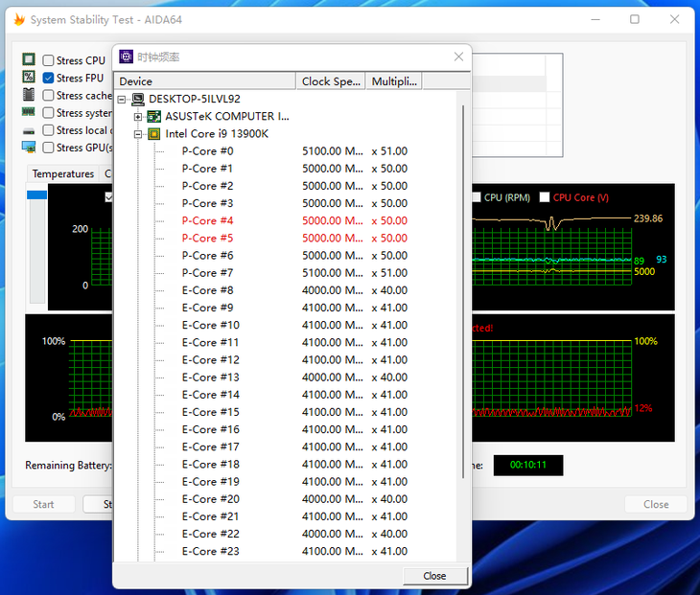Uncheck the Stress FPU checkbox
Image resolution: width=700 pixels, height=595 pixels.
point(48,78)
